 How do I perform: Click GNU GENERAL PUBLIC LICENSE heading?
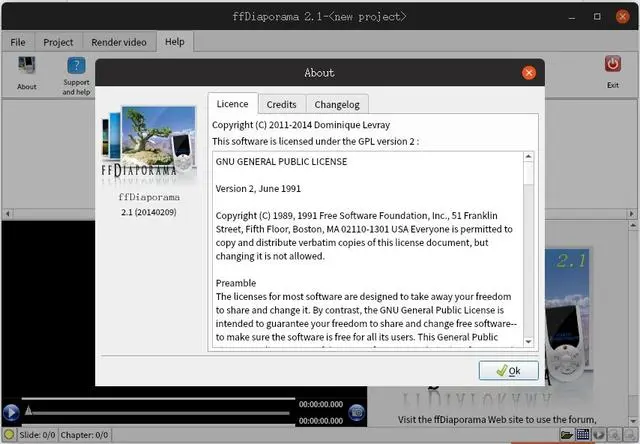click(x=281, y=162)
